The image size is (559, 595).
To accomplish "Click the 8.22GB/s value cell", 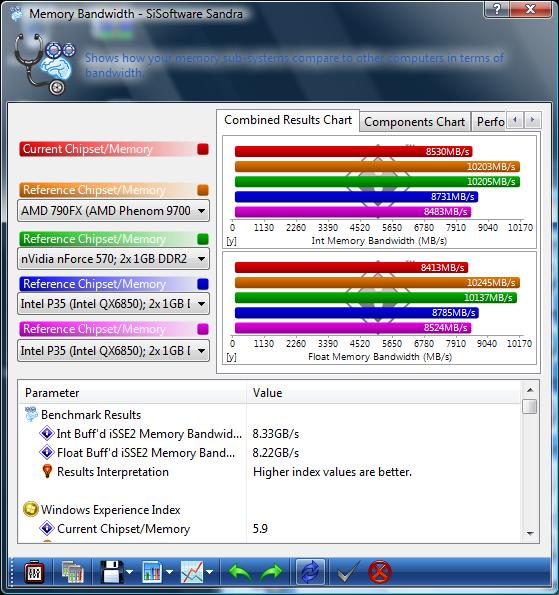I will [x=276, y=453].
